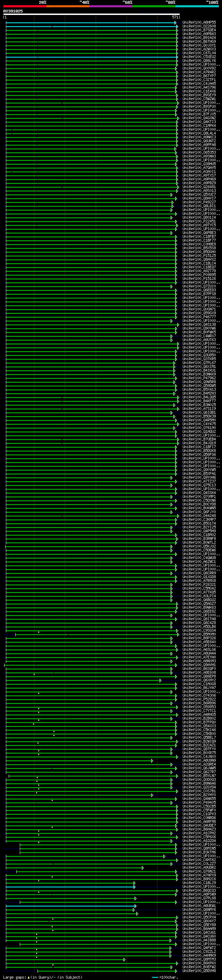Select the query name AV391025
Image resolution: width=222 pixels, height=980 pixels.
13,11
